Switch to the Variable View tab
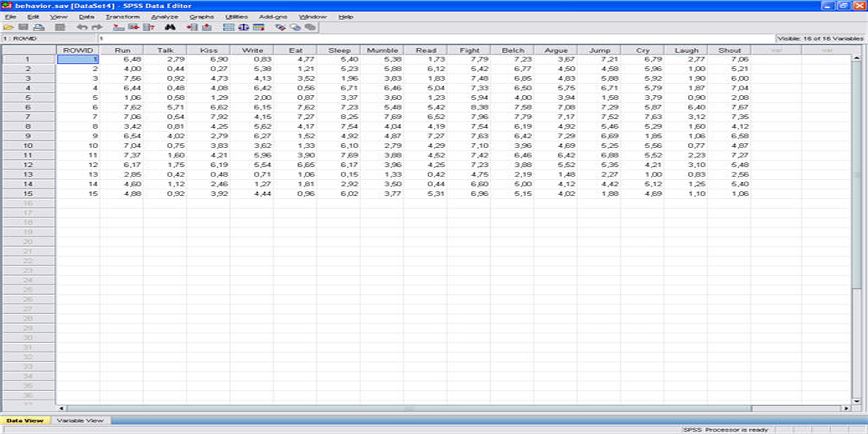Image resolution: width=868 pixels, height=434 pixels. tap(80, 420)
